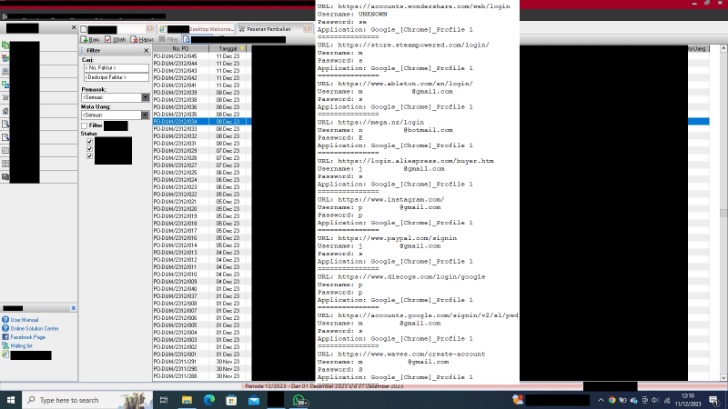Screen dimensions: 728x409
Task: Select PO row ending 2311/288
Action: click(202, 376)
